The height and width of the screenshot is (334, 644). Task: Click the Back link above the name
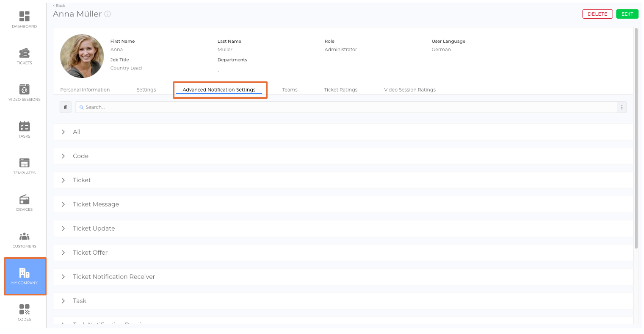[x=59, y=6]
